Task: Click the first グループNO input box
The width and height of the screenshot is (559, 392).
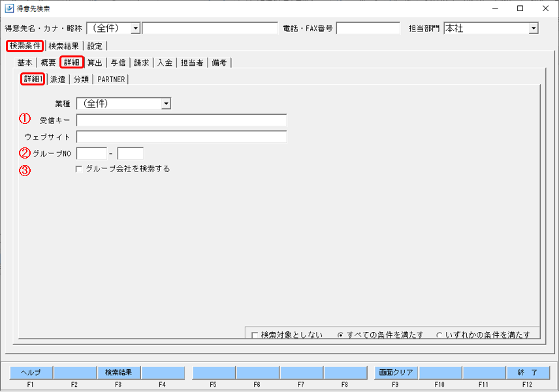Action: pos(91,153)
